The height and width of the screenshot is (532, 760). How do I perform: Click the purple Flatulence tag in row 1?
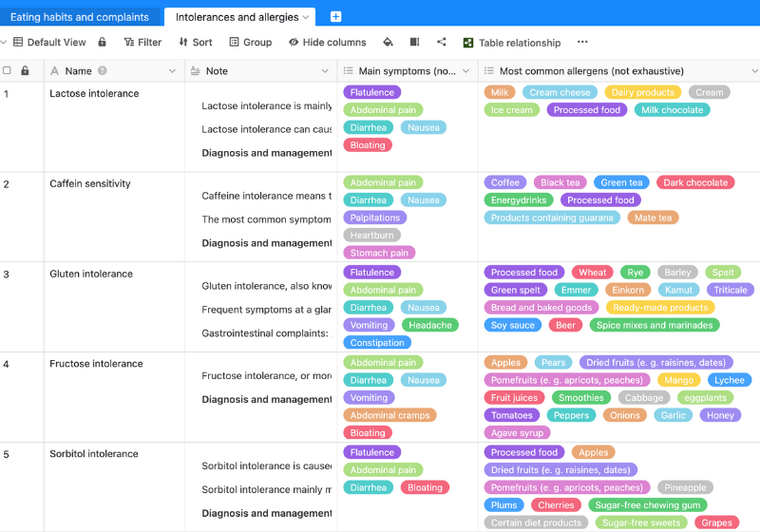point(371,93)
